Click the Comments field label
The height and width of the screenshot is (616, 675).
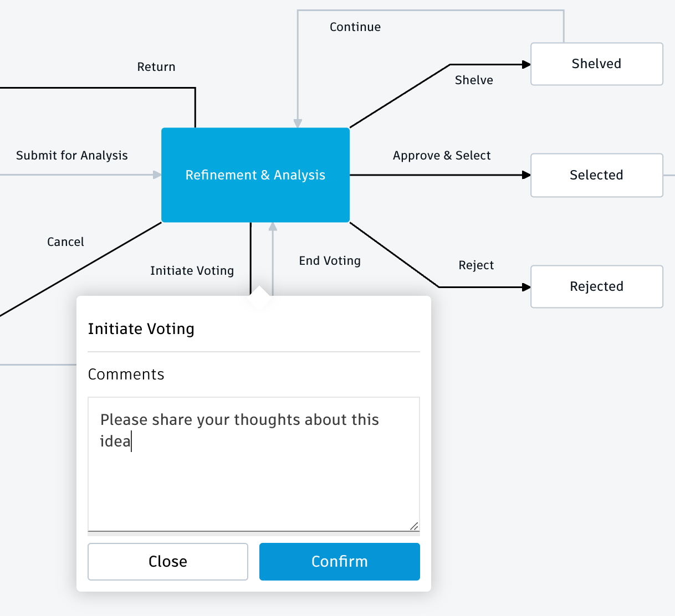126,374
